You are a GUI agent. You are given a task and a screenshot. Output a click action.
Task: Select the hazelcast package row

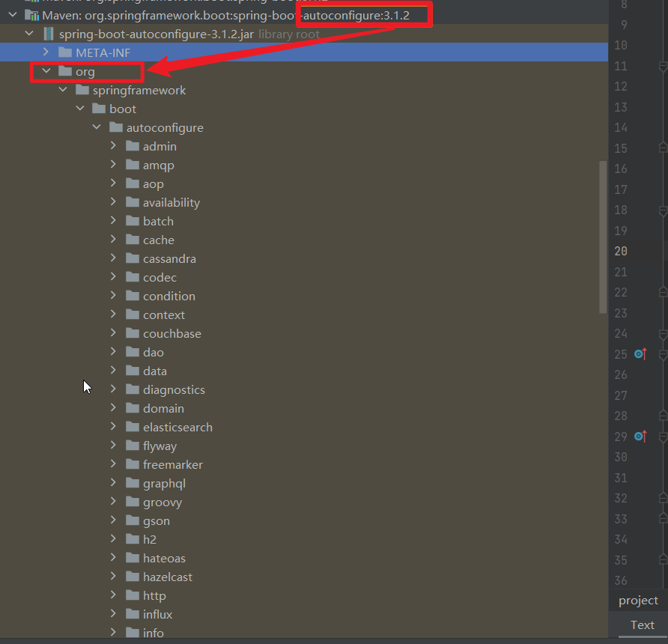(x=304, y=577)
